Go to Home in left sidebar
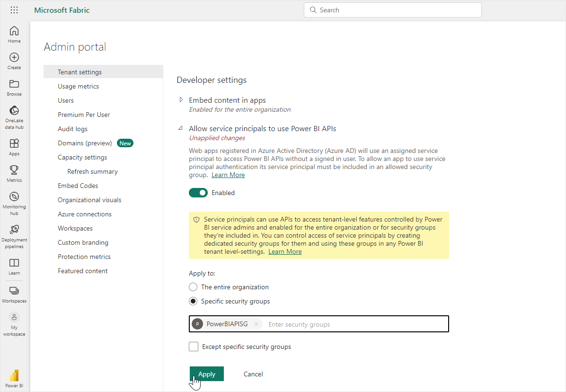Viewport: 566px width, 392px height. 14,31
